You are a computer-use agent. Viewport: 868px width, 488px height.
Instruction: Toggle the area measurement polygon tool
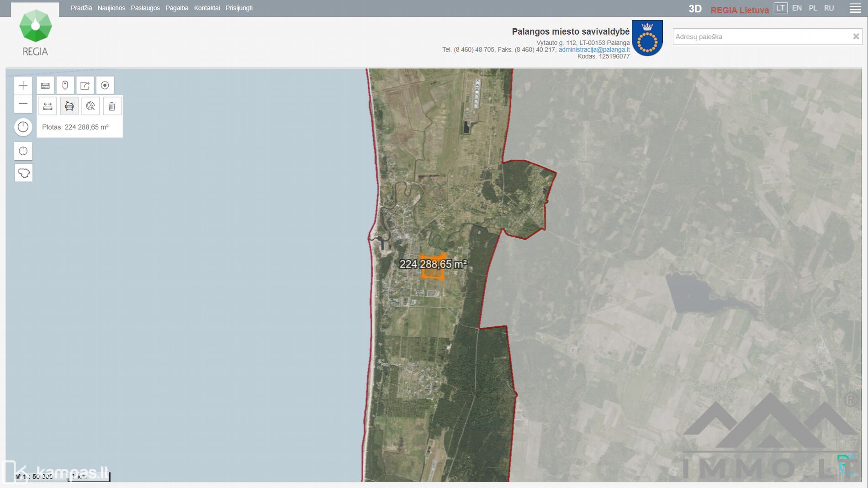pos(69,106)
